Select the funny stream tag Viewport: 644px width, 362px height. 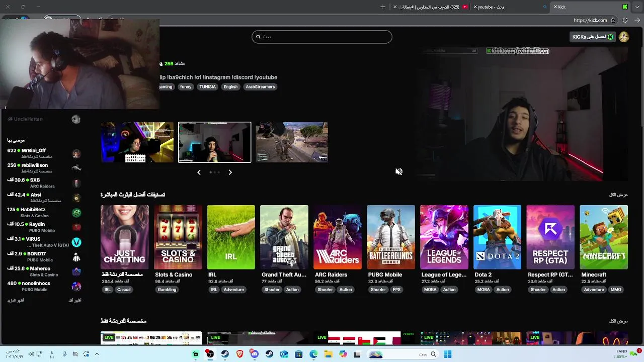pos(186,87)
